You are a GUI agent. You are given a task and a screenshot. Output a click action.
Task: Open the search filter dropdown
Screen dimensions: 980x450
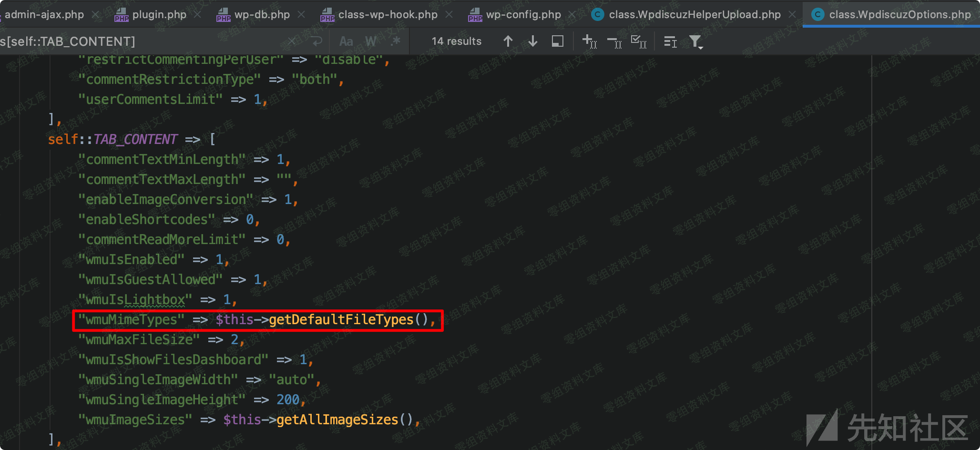(x=696, y=42)
